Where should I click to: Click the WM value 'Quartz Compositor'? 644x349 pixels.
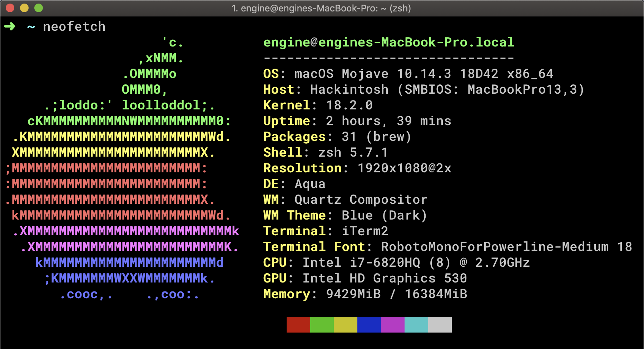point(361,200)
